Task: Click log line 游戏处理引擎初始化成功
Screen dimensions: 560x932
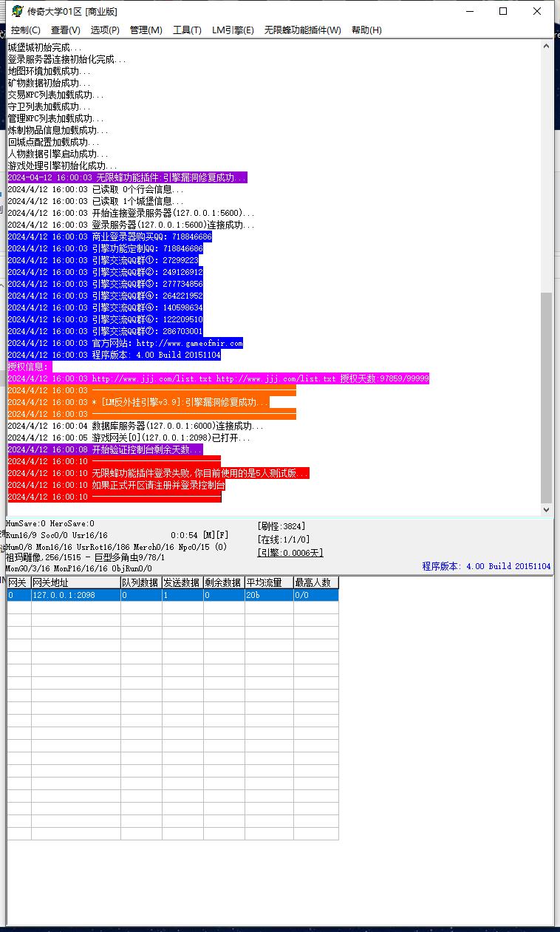Action: (63, 166)
